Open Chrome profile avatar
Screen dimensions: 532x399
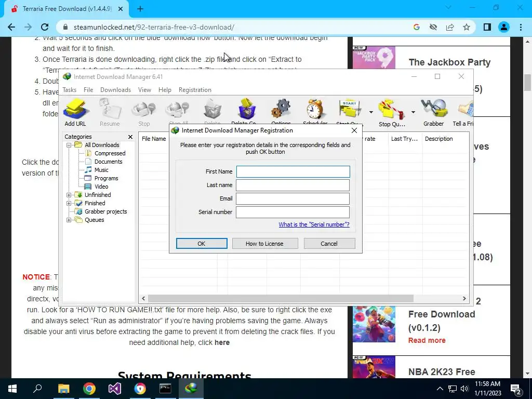(x=504, y=27)
